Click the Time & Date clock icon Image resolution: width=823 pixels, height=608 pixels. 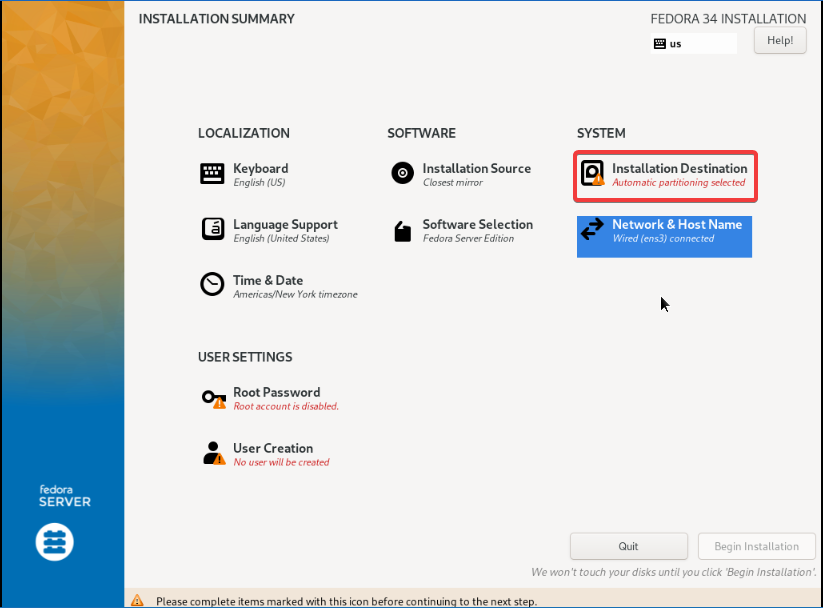point(212,284)
